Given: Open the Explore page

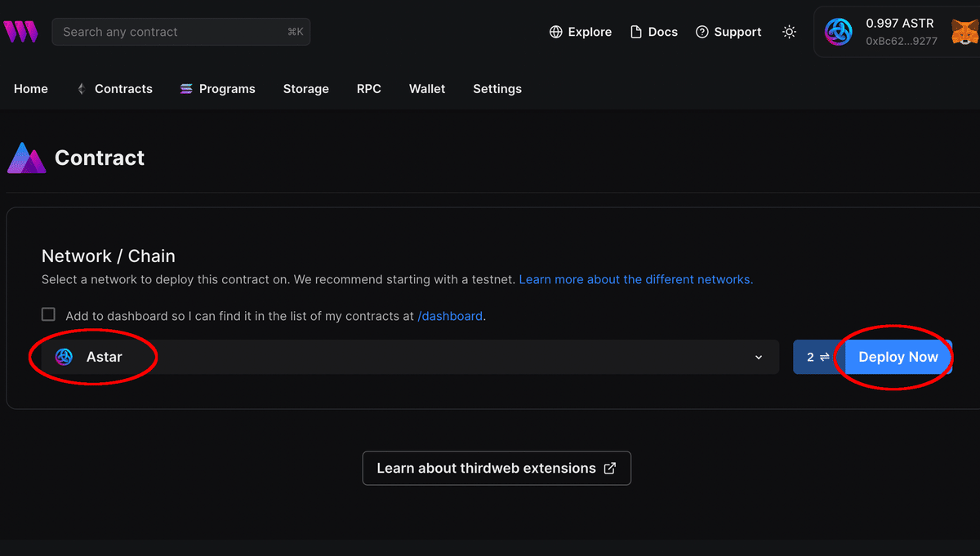Looking at the screenshot, I should click(x=581, y=32).
